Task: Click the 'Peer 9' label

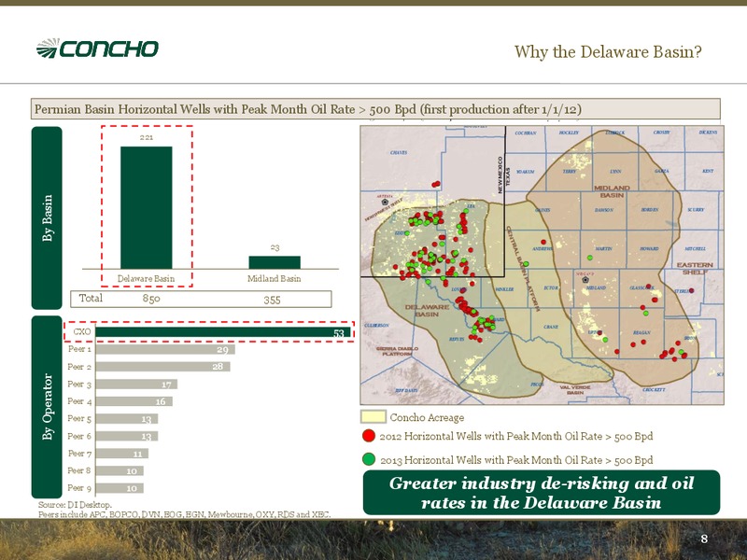Action: click(79, 488)
